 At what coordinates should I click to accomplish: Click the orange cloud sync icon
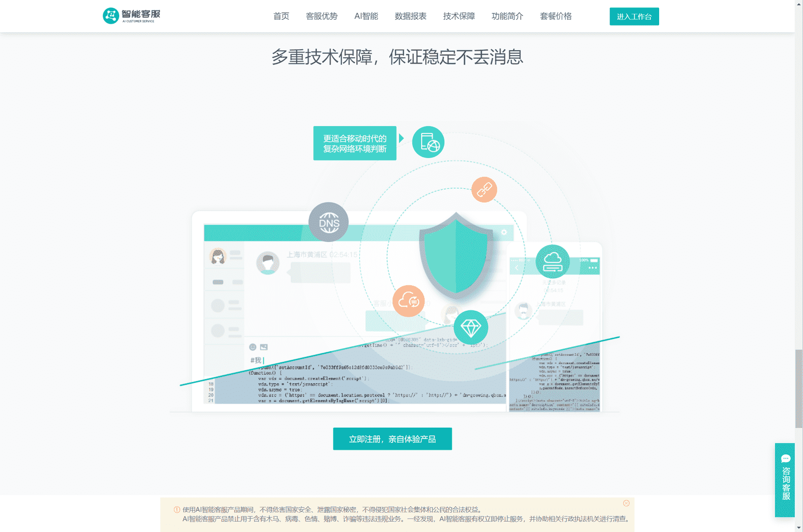[408, 300]
